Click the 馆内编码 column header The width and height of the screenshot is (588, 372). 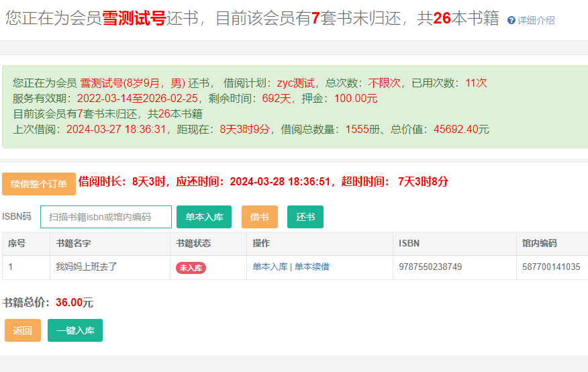click(539, 243)
